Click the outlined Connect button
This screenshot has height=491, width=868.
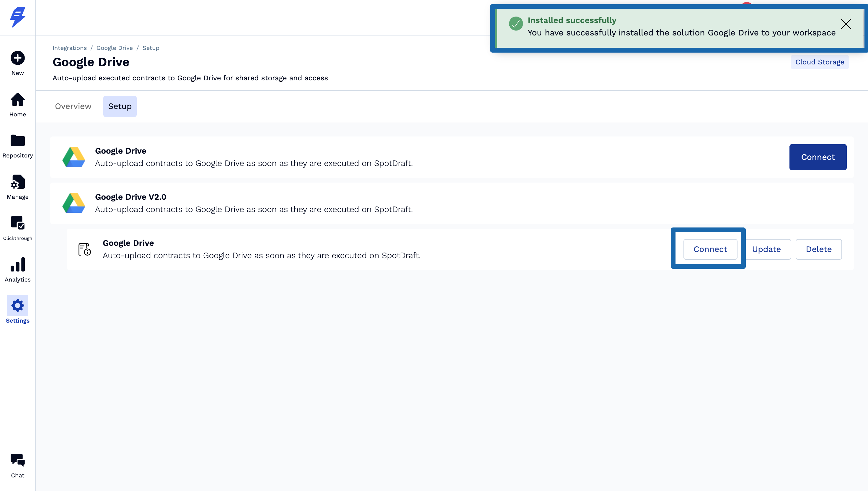tap(710, 249)
